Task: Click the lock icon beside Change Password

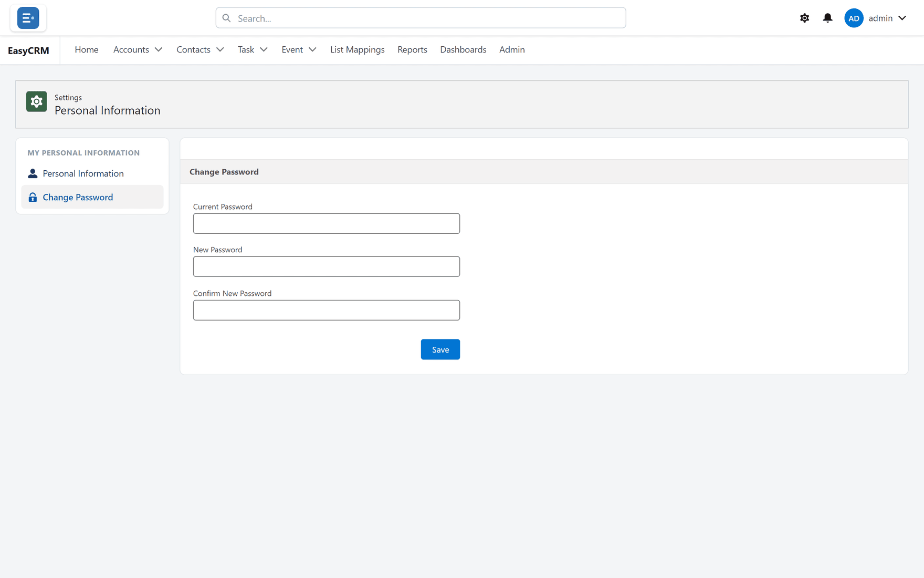Action: coord(33,197)
